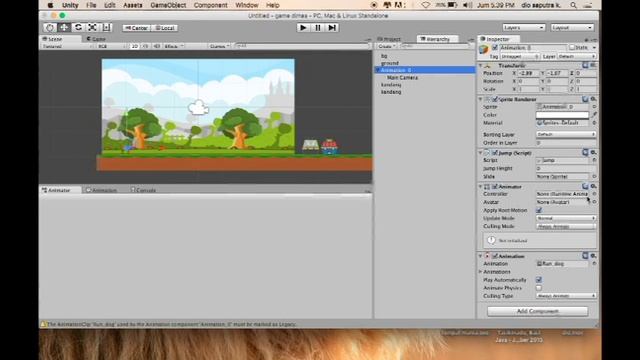640x360 pixels.
Task: Select the Scale tool in the toolbar
Action: (92, 27)
